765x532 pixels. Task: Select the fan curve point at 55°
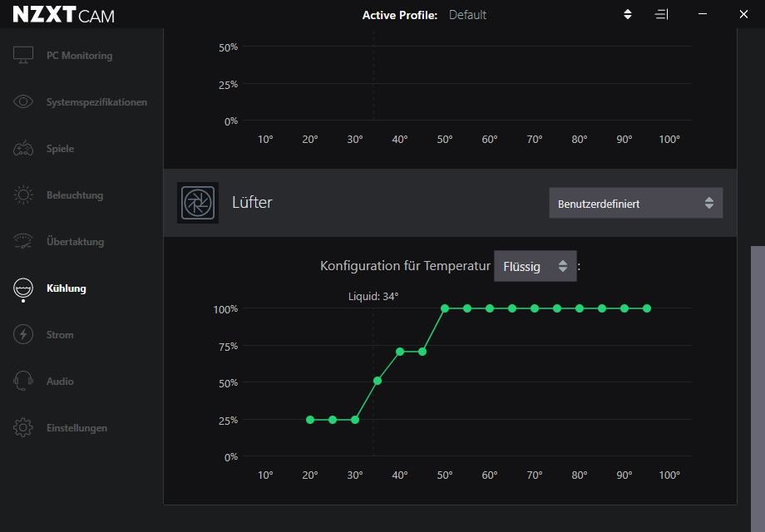pos(467,308)
